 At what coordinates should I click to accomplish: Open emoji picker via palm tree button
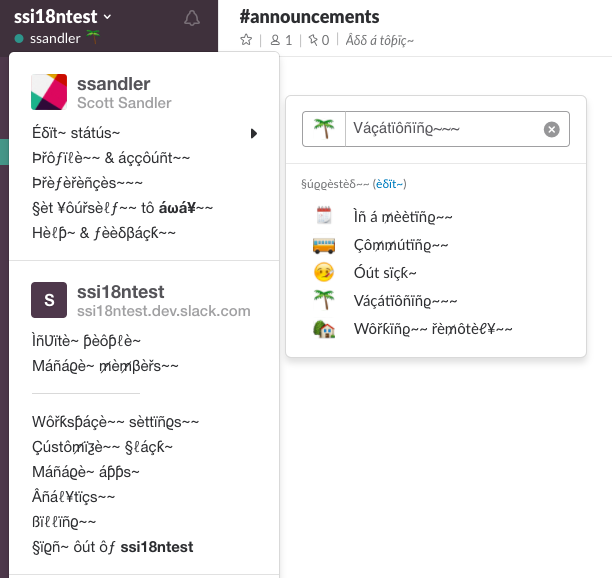pyautogui.click(x=324, y=129)
